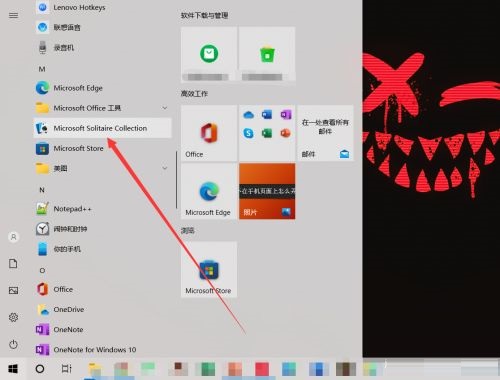Screen dimensions: 500x380
Task: Open the green app store tile
Action: point(209,54)
